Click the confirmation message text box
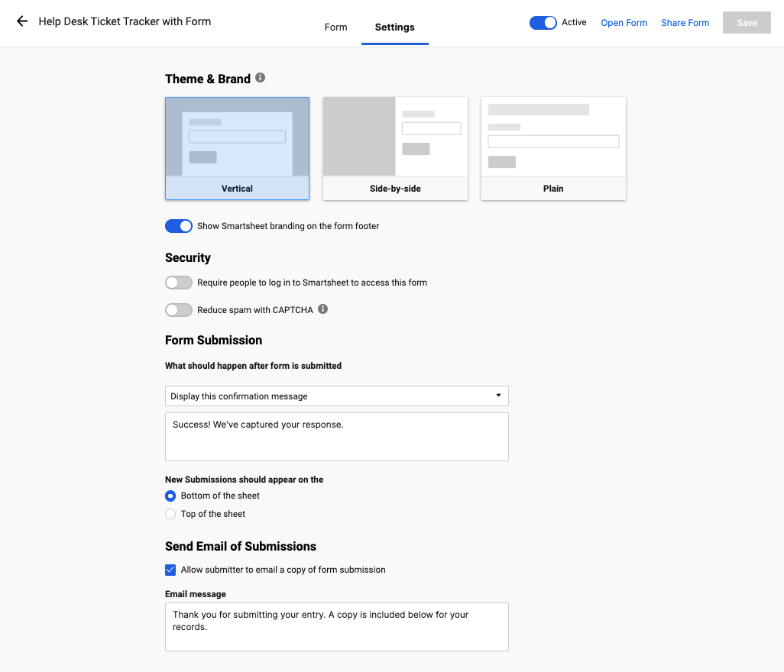This screenshot has height=672, width=784. point(336,437)
